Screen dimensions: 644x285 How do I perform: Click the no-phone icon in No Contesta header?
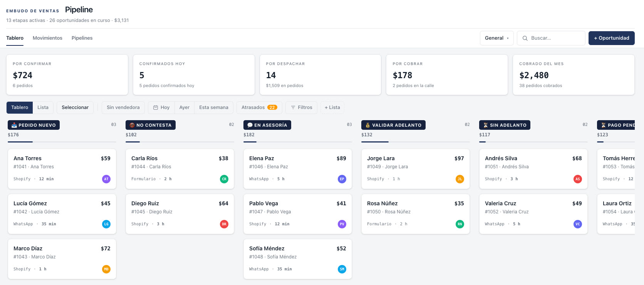click(x=132, y=125)
